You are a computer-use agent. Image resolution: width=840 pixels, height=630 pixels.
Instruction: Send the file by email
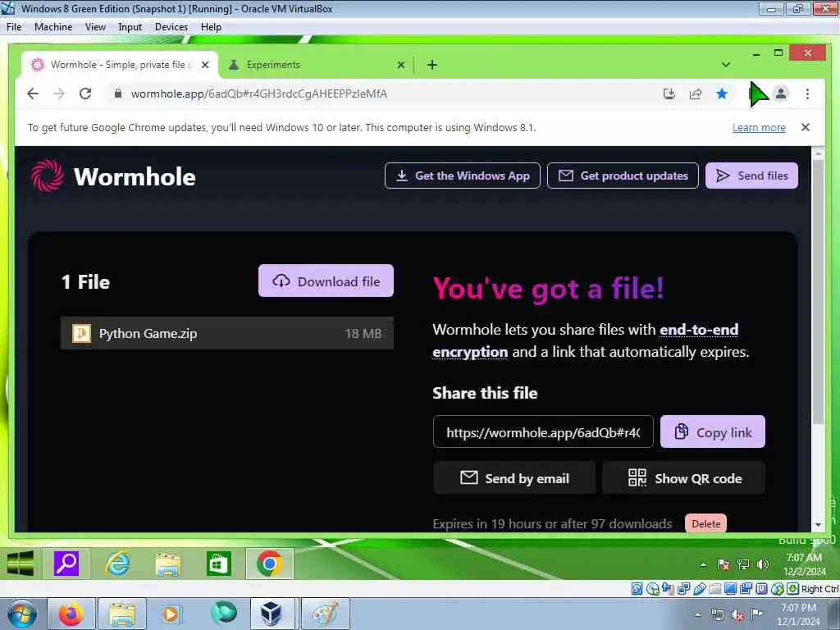pos(514,478)
